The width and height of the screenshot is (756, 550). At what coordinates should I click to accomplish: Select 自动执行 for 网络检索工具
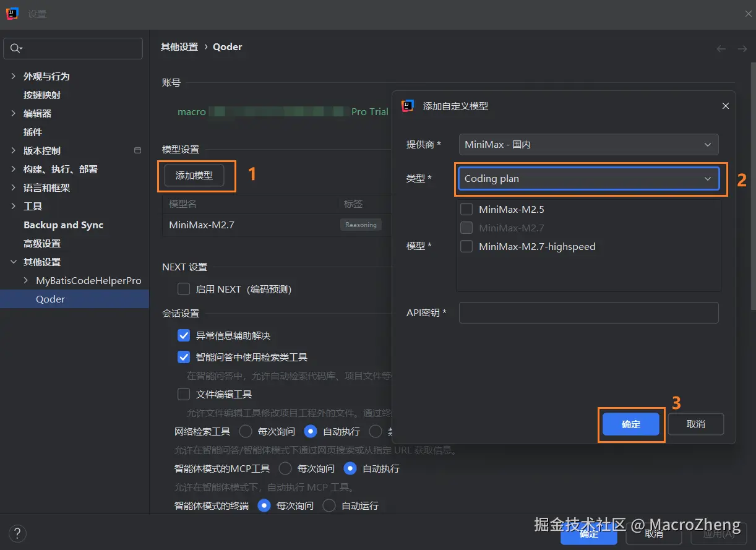point(311,431)
